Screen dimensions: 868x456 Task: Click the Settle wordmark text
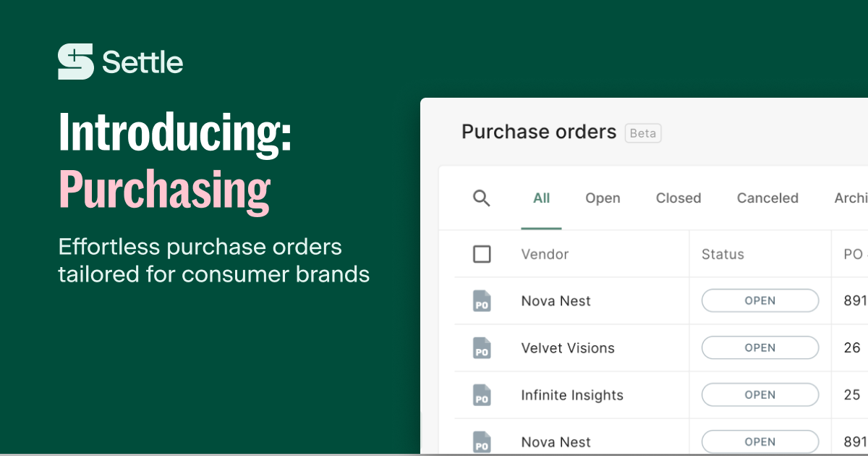tap(142, 62)
